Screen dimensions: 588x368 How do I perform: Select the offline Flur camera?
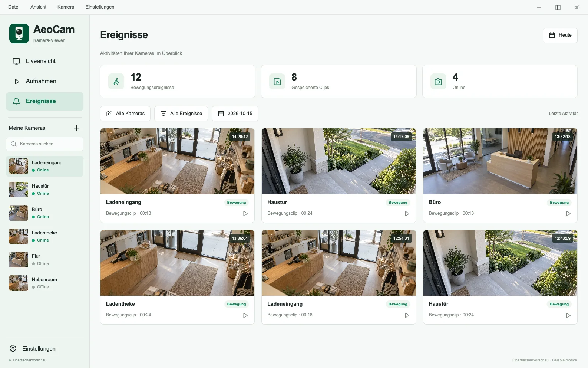(44, 260)
